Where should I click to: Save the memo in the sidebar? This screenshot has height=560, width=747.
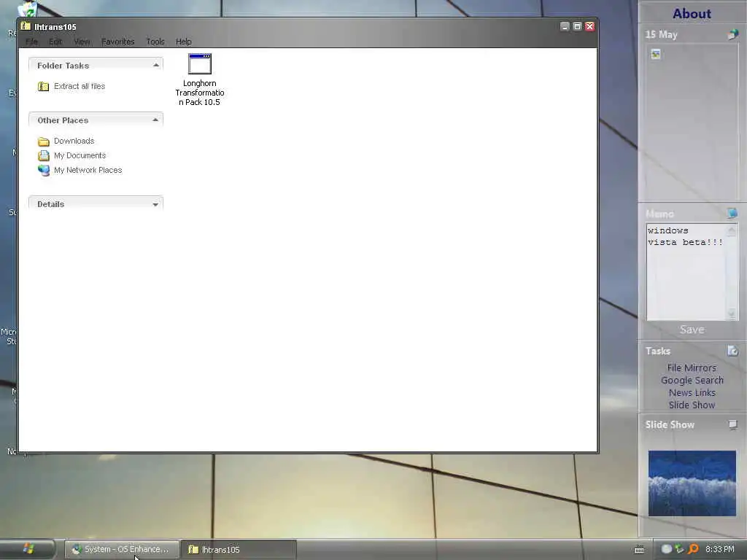(x=692, y=330)
